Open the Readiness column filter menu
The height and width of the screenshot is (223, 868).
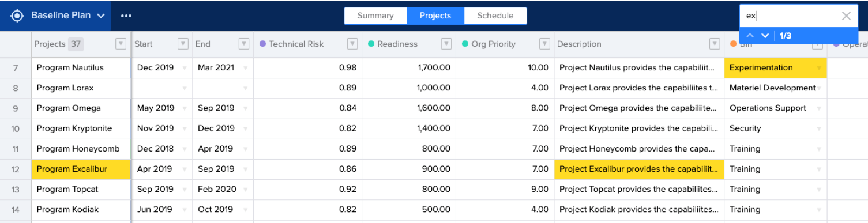(x=446, y=44)
